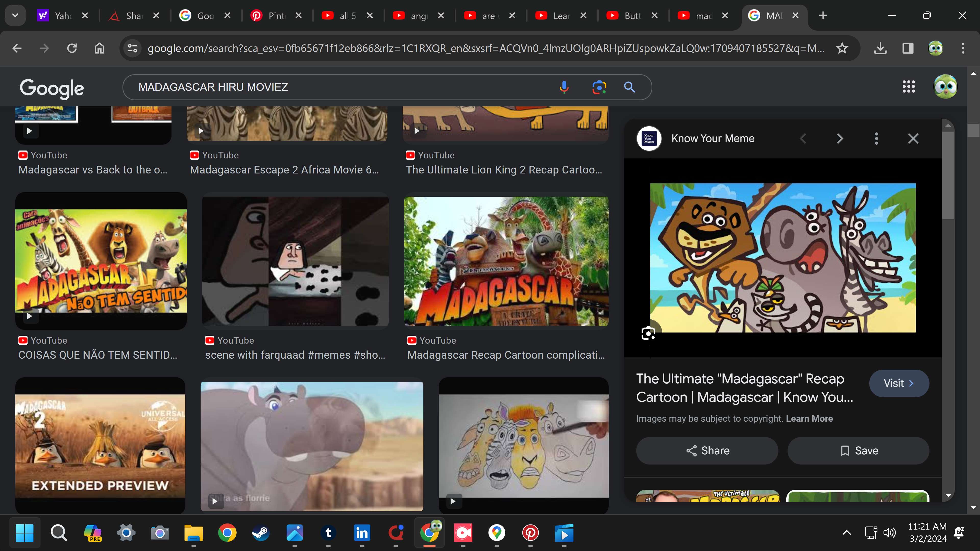Show next image in preview panel
This screenshot has height=551, width=980.
[840, 139]
